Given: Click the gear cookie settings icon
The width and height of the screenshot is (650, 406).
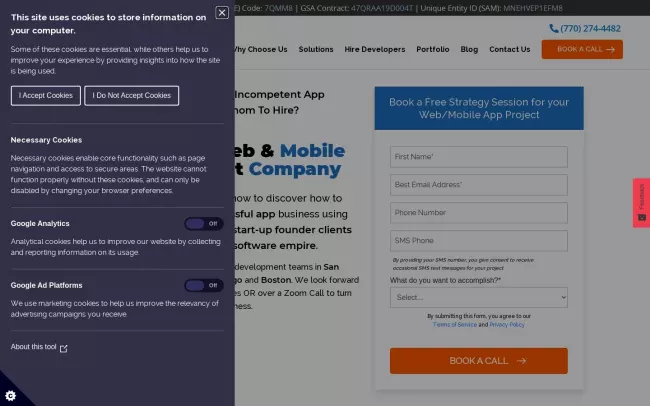Looking at the screenshot, I should (10, 395).
